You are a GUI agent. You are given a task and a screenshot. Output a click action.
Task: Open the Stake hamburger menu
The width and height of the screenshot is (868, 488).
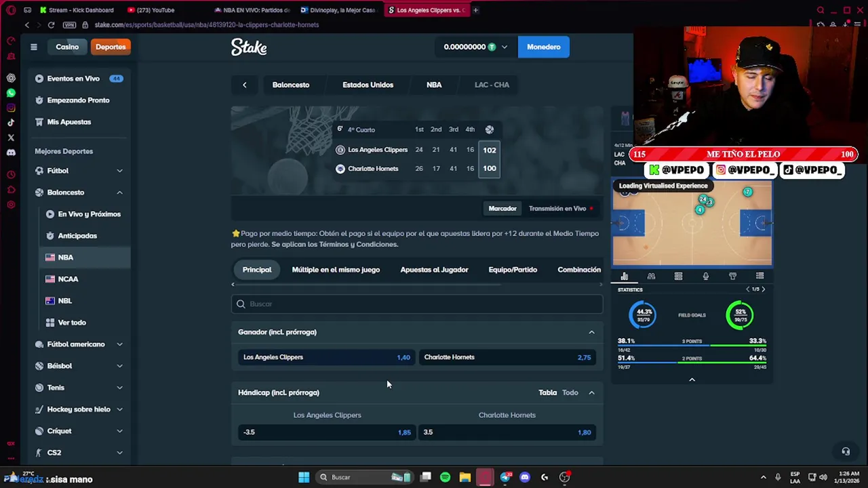(33, 47)
